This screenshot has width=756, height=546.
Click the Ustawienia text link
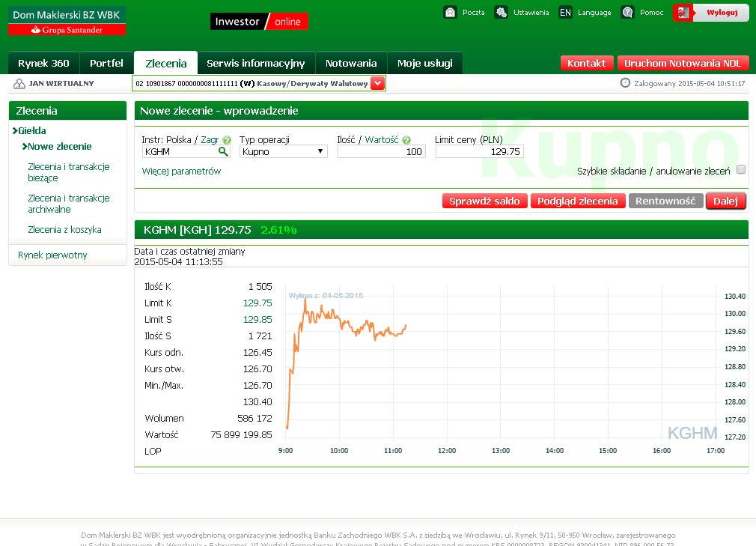pyautogui.click(x=531, y=13)
